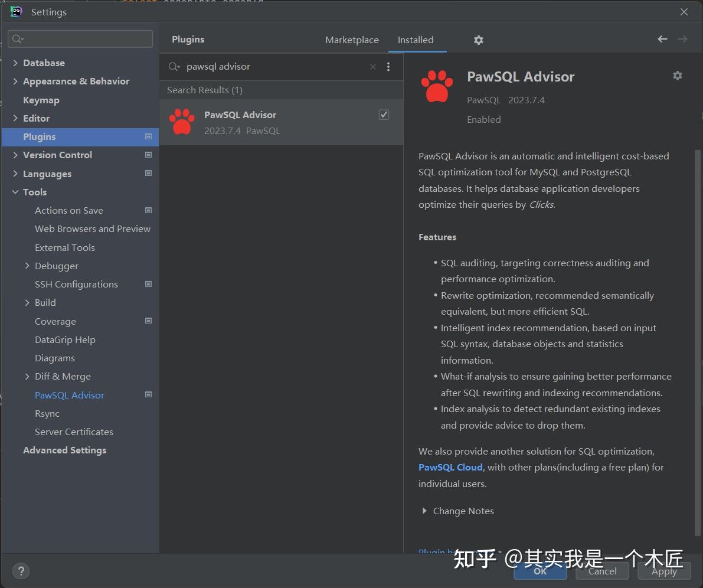Expand the Tools section chevron
The image size is (703, 588).
coord(15,192)
